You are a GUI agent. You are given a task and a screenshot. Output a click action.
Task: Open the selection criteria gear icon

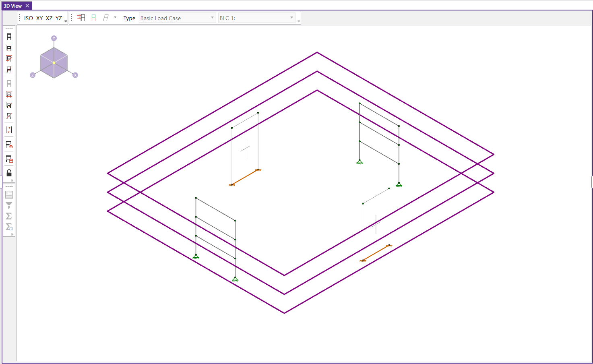coord(9,145)
